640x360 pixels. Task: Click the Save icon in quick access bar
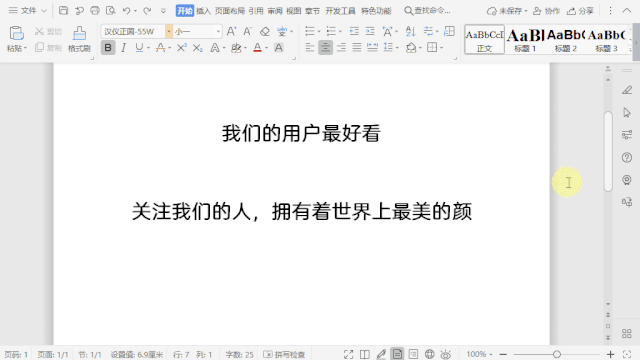[x=63, y=11]
